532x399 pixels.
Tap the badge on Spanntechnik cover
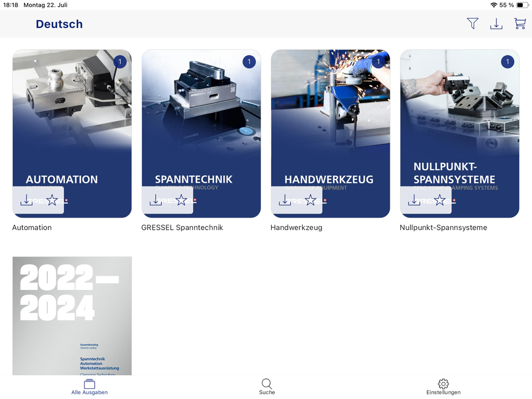pyautogui.click(x=249, y=62)
